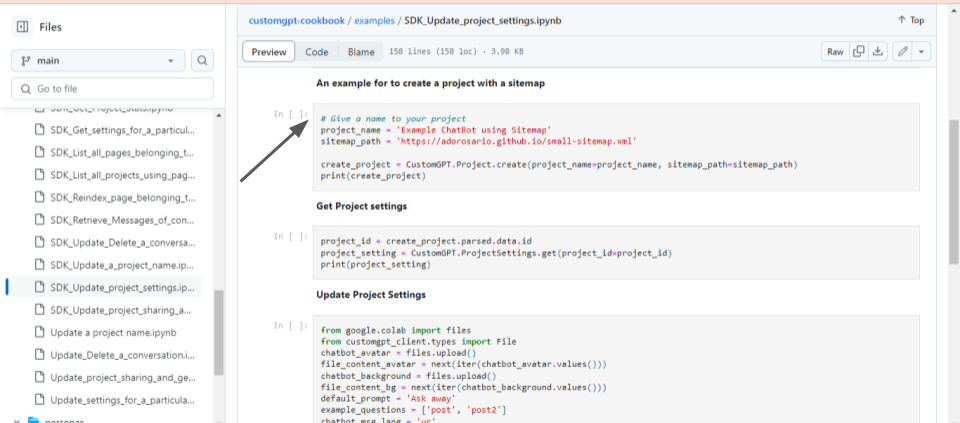Image resolution: width=960 pixels, height=423 pixels.
Task: Click the pencil edit file icon
Action: click(902, 52)
